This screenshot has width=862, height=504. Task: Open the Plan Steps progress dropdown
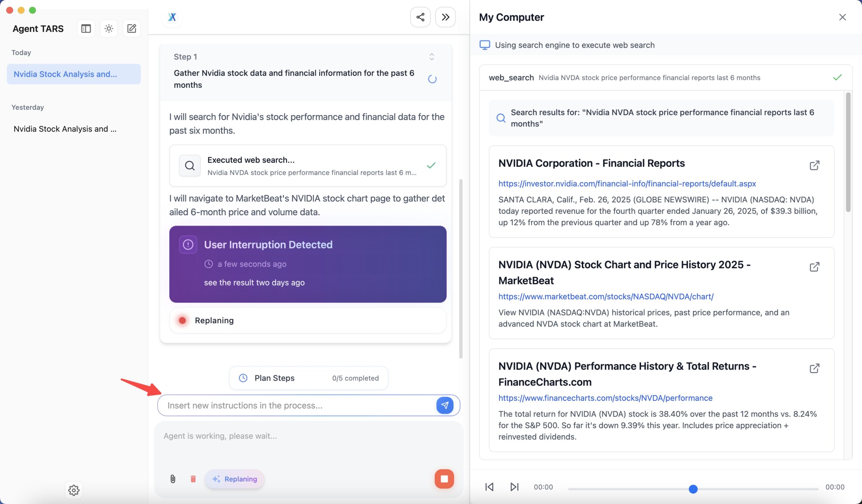click(308, 378)
